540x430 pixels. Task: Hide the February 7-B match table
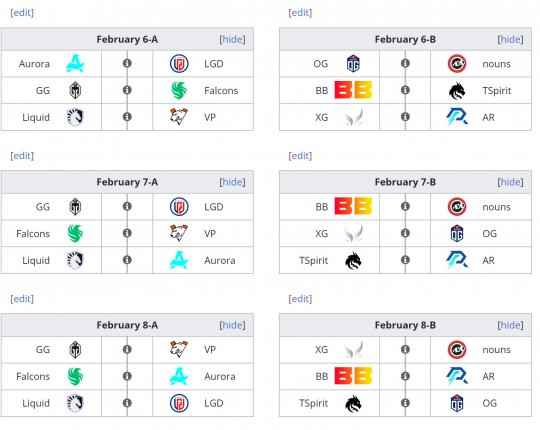coord(510,182)
